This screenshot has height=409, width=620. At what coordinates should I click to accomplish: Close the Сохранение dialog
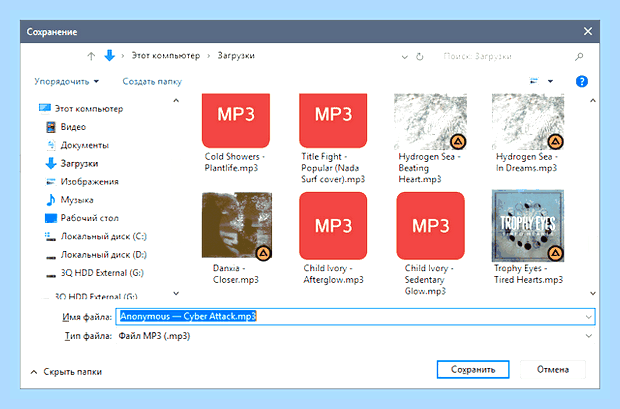[x=588, y=31]
